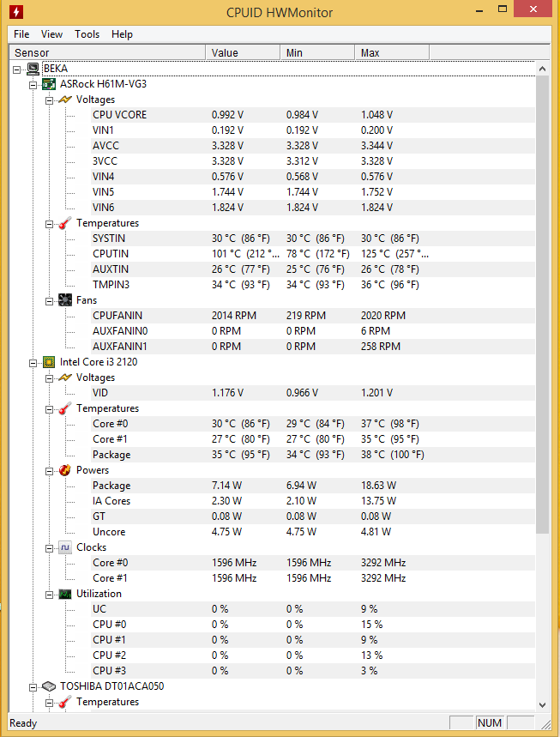560x737 pixels.
Task: Click the Utilization section chart icon
Action: click(65, 594)
